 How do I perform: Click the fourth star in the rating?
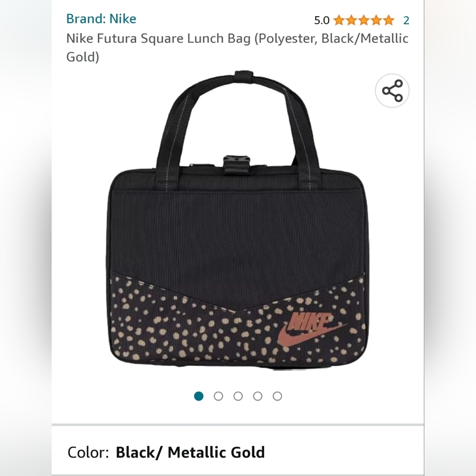coord(376,20)
